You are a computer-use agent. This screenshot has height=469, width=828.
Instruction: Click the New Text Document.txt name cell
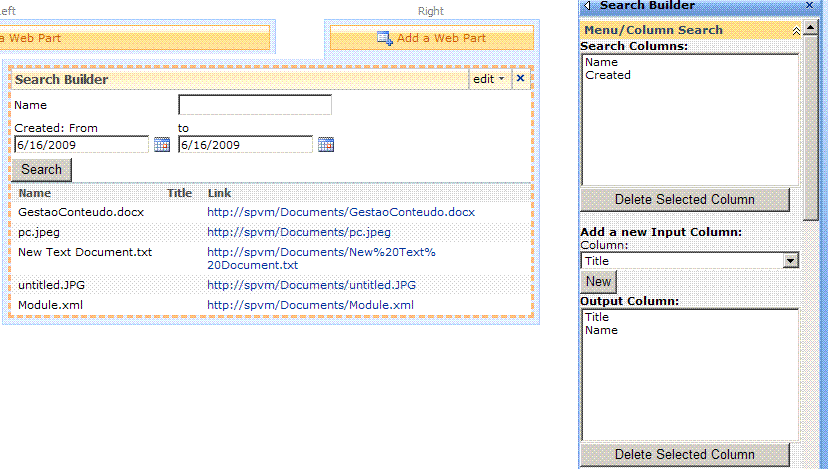point(85,252)
